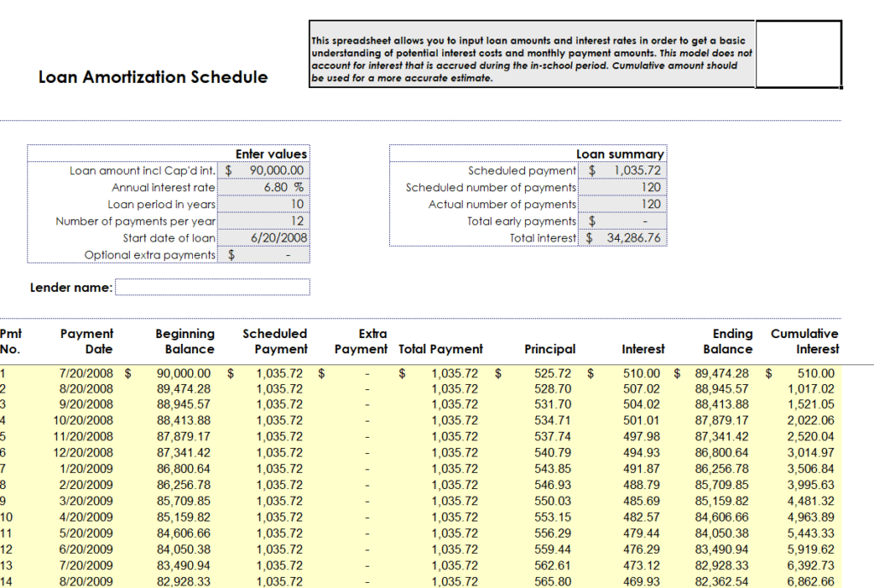Viewport: 874px width, 588px height.
Task: Select the Total interest label
Action: coord(542,238)
